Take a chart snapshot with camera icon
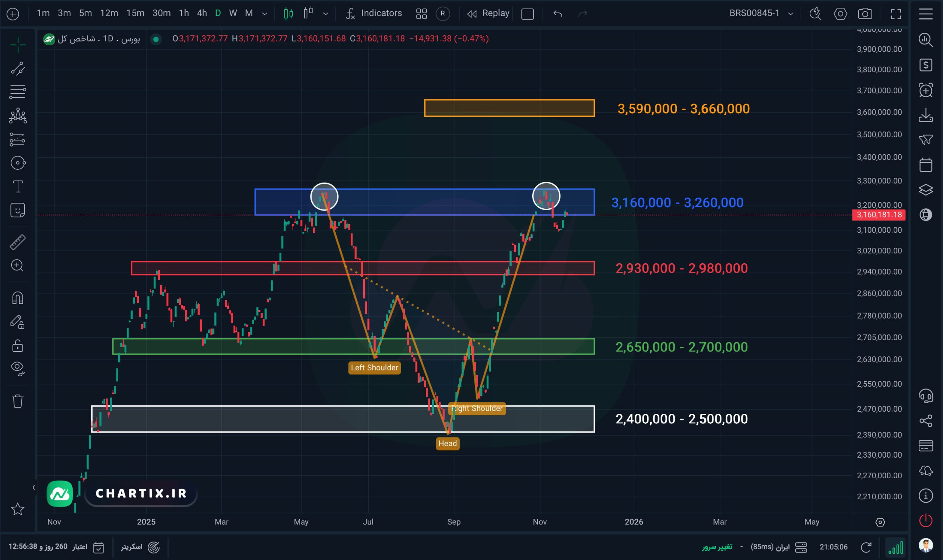Viewport: 943px width, 560px height. (x=865, y=14)
